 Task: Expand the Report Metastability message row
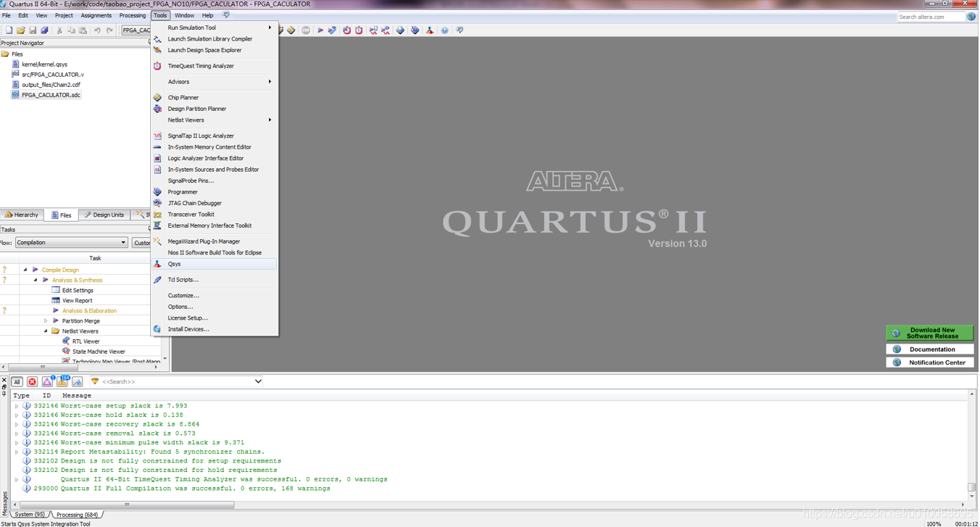17,452
